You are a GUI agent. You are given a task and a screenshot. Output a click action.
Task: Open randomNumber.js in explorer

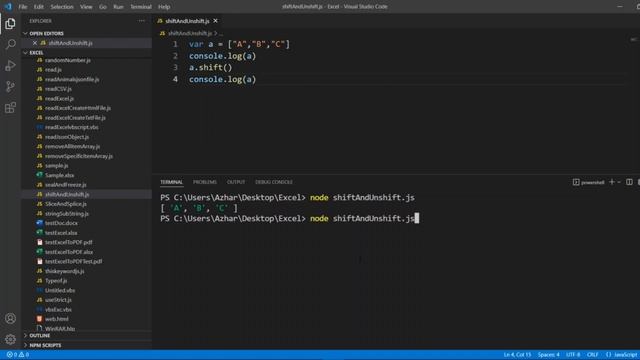click(x=68, y=60)
